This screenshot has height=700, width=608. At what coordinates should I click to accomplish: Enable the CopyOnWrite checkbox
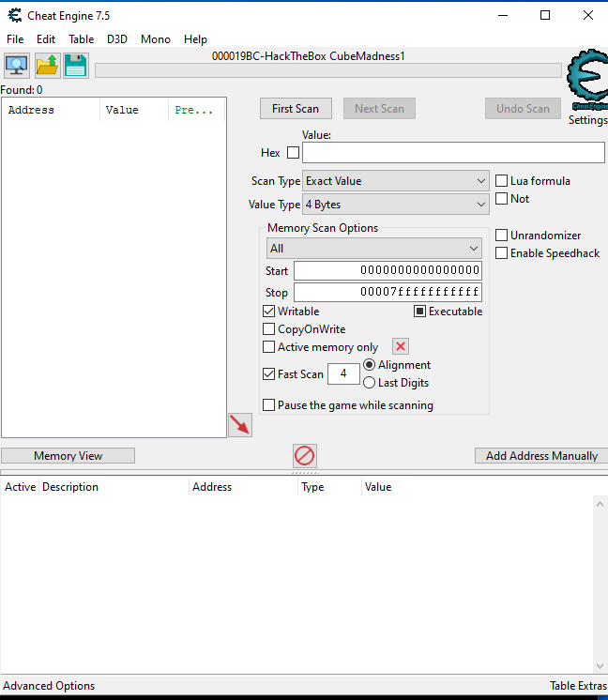(268, 329)
